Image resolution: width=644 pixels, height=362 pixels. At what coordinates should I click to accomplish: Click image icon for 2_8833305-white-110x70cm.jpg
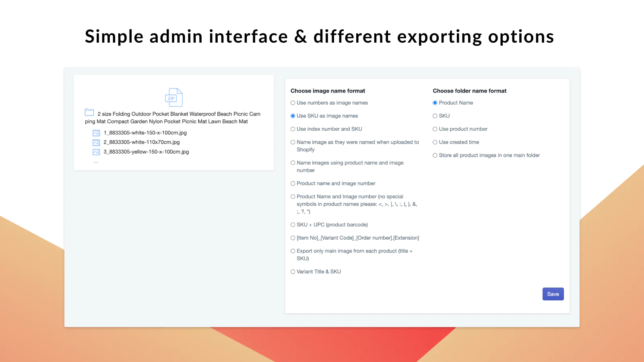click(x=96, y=142)
